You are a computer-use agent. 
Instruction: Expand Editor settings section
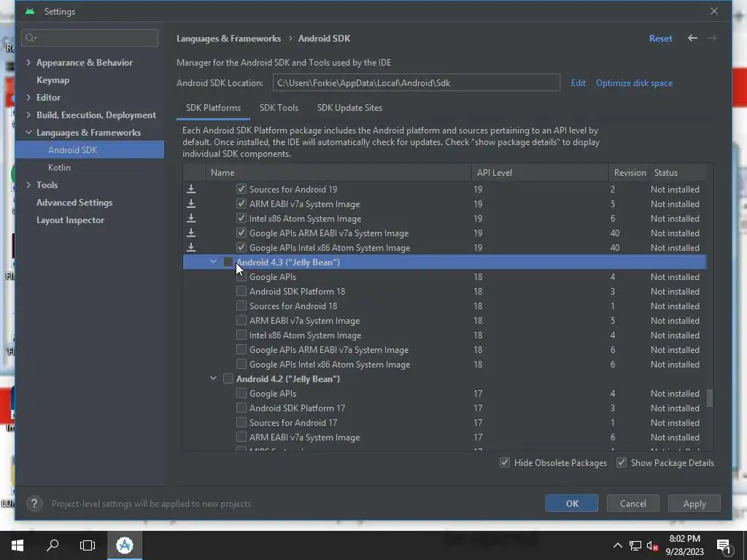[x=28, y=97]
